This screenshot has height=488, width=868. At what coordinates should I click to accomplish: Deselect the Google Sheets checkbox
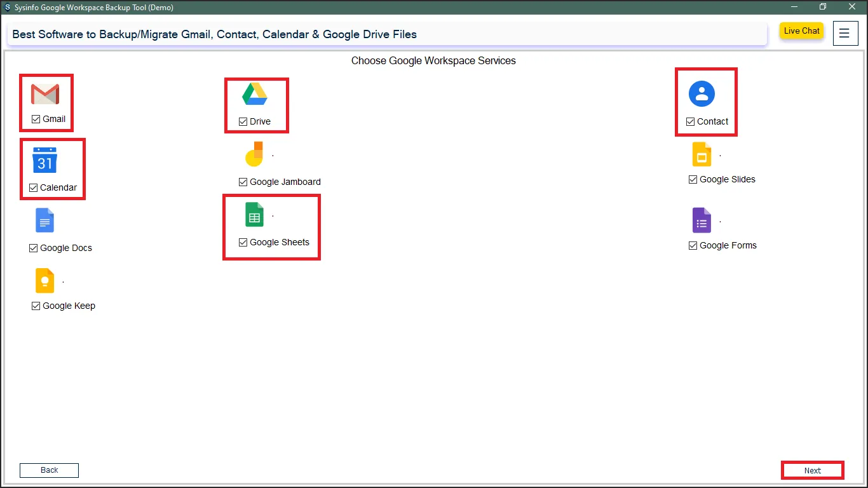pyautogui.click(x=243, y=242)
